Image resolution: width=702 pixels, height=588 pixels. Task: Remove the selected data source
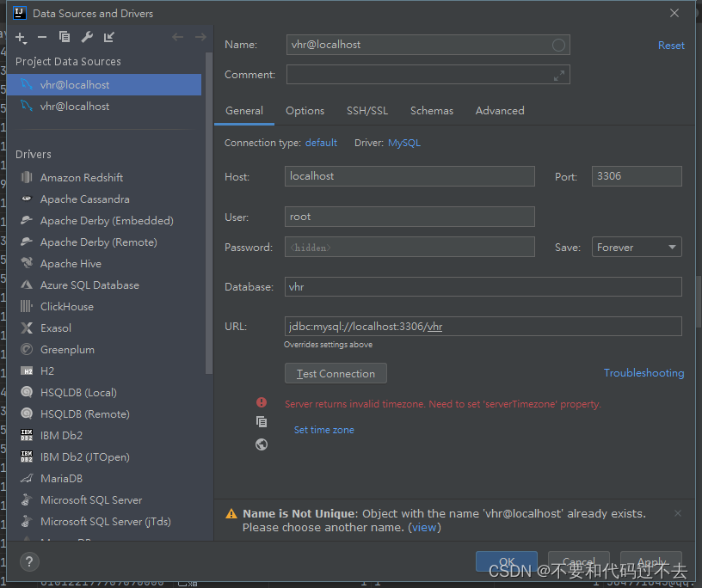click(x=41, y=38)
